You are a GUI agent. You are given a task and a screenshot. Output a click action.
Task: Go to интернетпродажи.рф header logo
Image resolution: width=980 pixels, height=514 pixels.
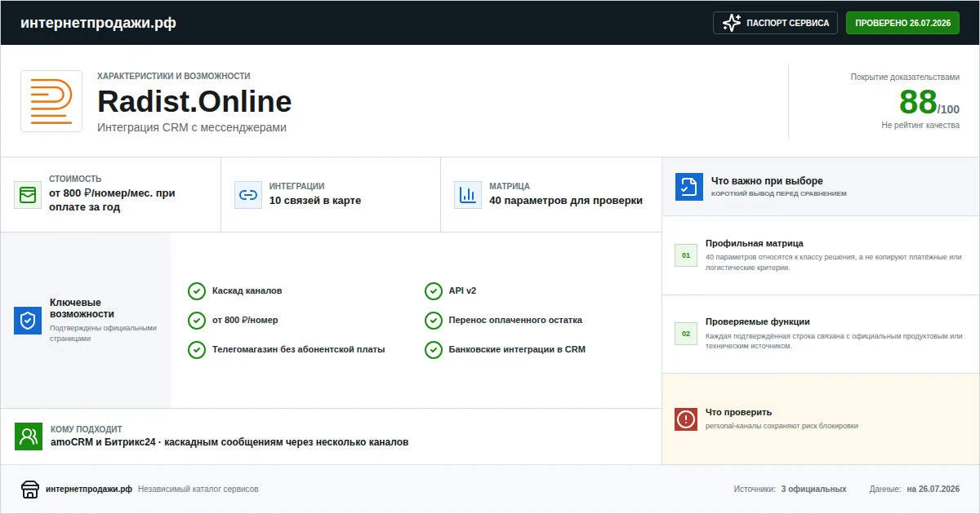coord(98,23)
